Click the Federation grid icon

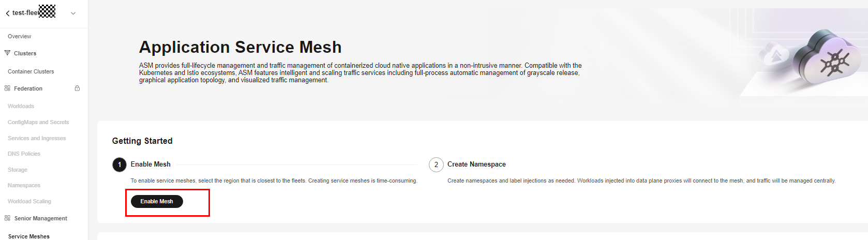point(7,88)
